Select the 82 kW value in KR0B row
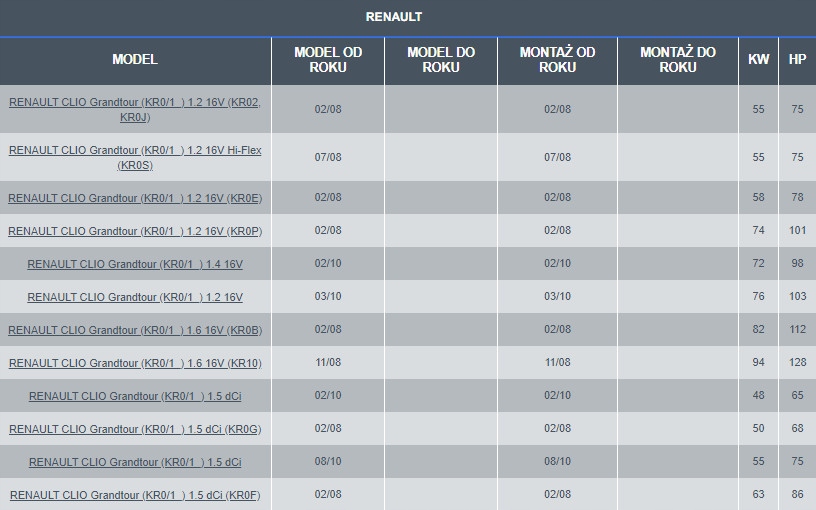This screenshot has width=816, height=510. [758, 329]
